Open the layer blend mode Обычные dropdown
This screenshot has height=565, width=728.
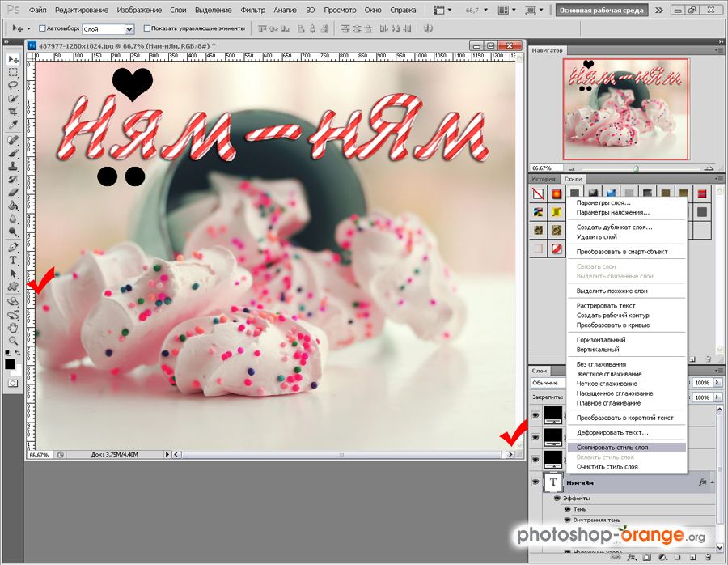tap(548, 383)
